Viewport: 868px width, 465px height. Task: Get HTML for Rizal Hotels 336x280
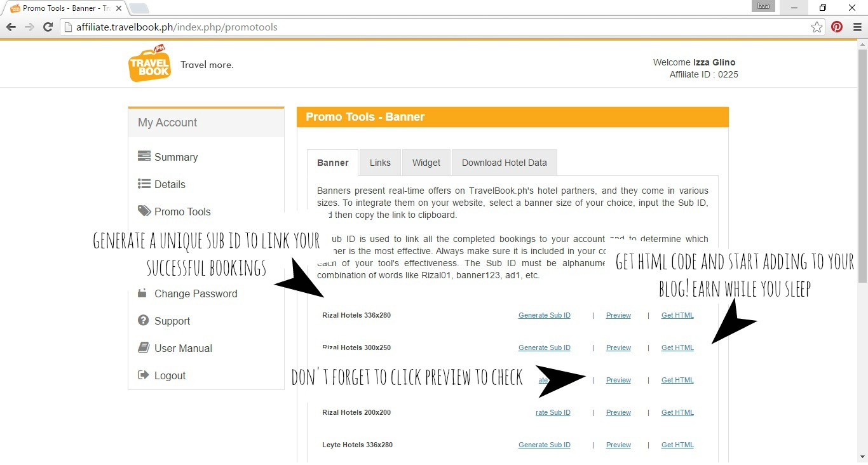pos(677,315)
